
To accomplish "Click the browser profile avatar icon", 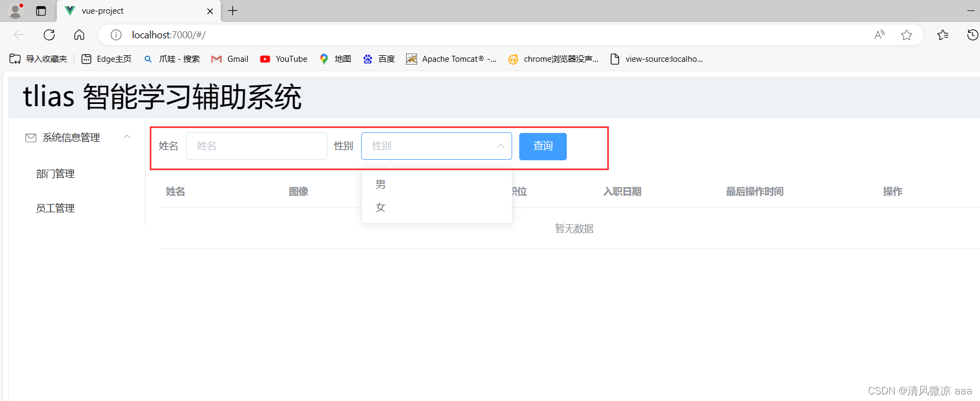I will (16, 10).
